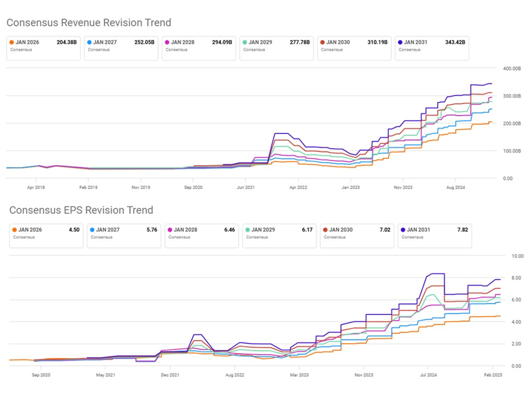
Task: Toggle the JAN 2031 series in revenue chart legend
Action: (432, 48)
